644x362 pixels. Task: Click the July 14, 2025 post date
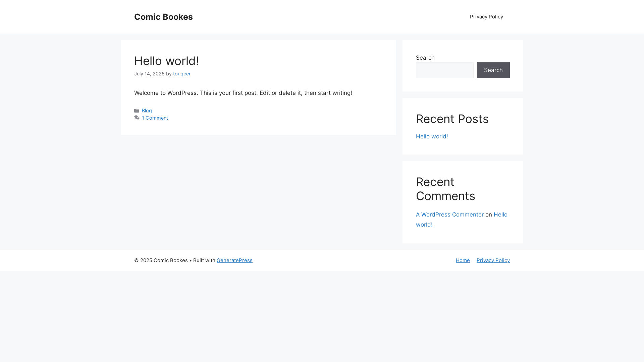149,74
